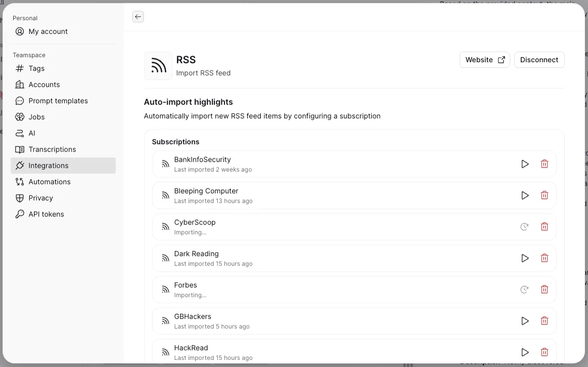The height and width of the screenshot is (367, 588).
Task: Click RSS icon beside GBHackers
Action: pyautogui.click(x=165, y=321)
